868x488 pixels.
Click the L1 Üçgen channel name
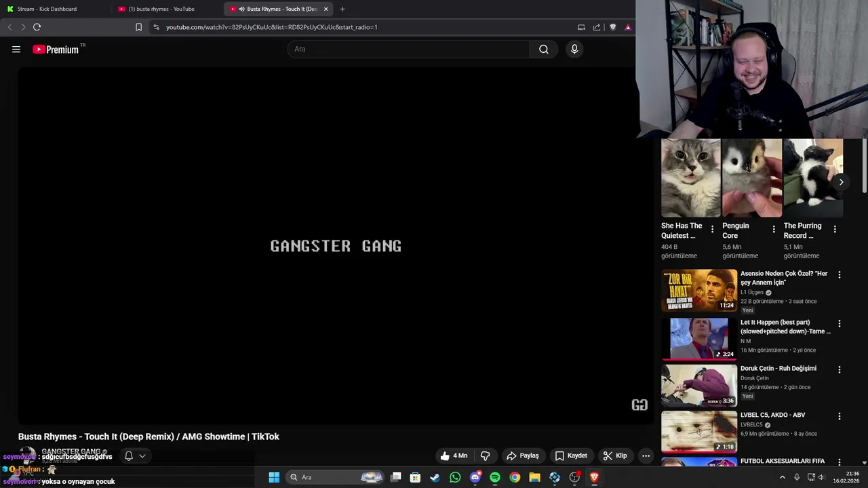752,292
